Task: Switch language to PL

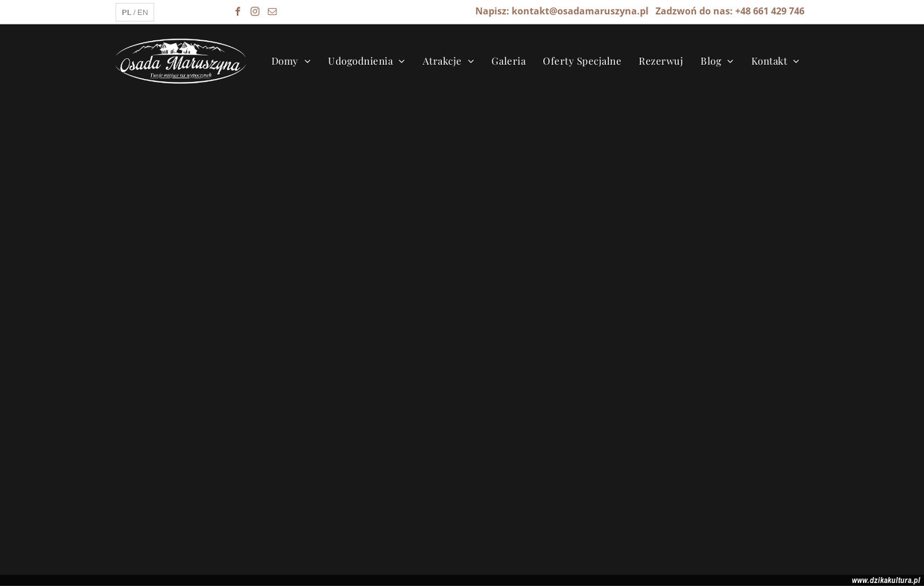Action: pos(126,13)
